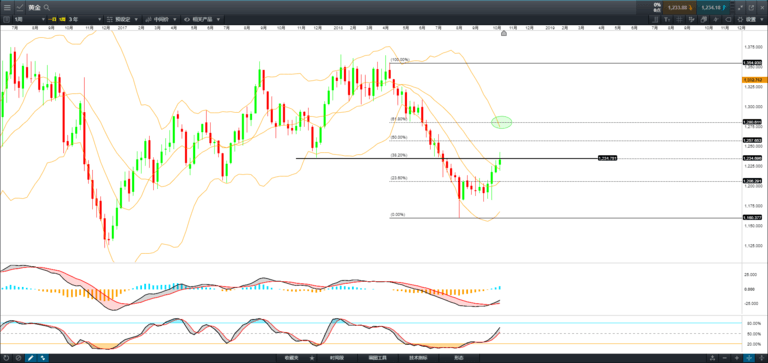Expand the 预设定 presets dropdown
The image size is (768, 363).
(122, 19)
